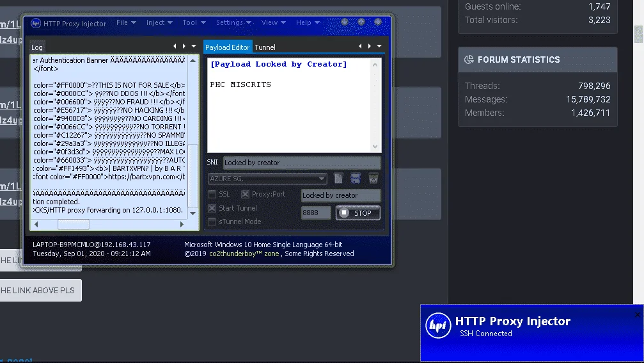Open the Payload Editor panel tab list dropdown
Image resolution: width=644 pixels, height=363 pixels.
[x=379, y=46]
